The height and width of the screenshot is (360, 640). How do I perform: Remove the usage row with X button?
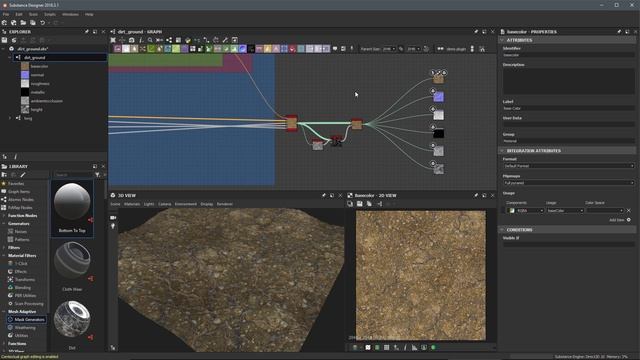[x=629, y=211]
